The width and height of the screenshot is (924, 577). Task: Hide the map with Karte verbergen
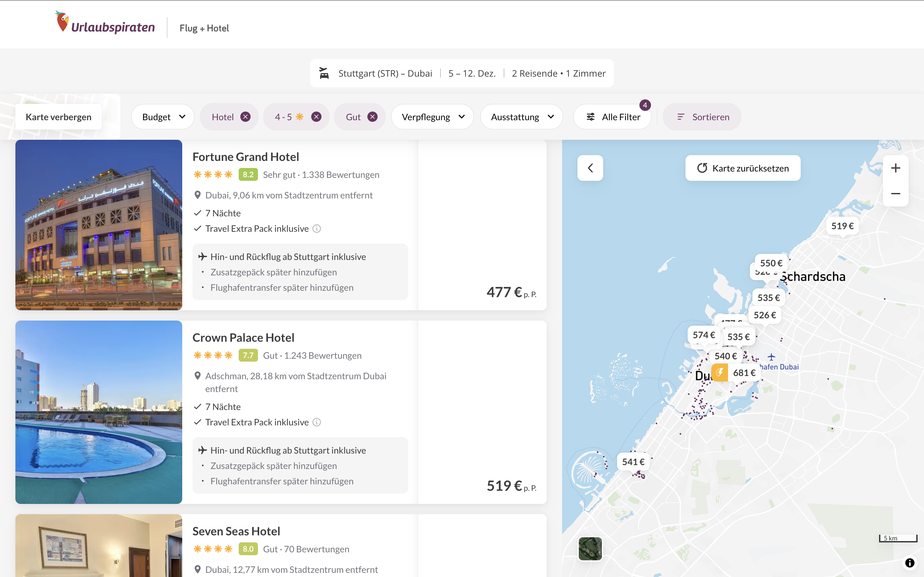tap(58, 117)
